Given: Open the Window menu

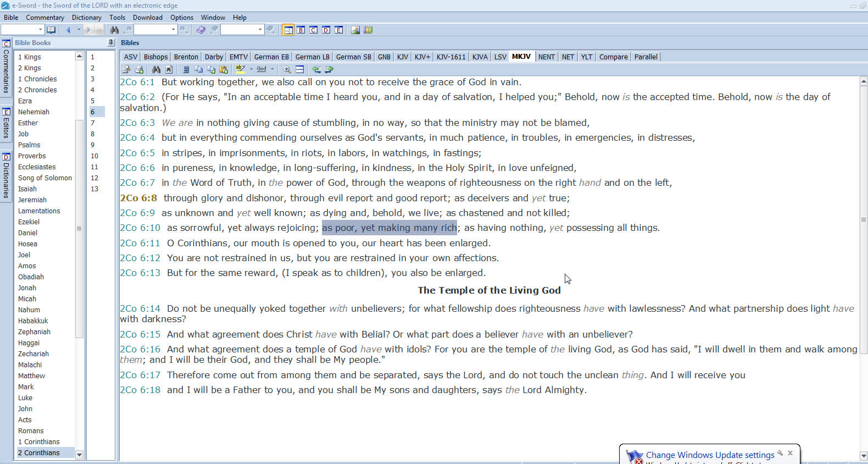Looking at the screenshot, I should pos(213,18).
